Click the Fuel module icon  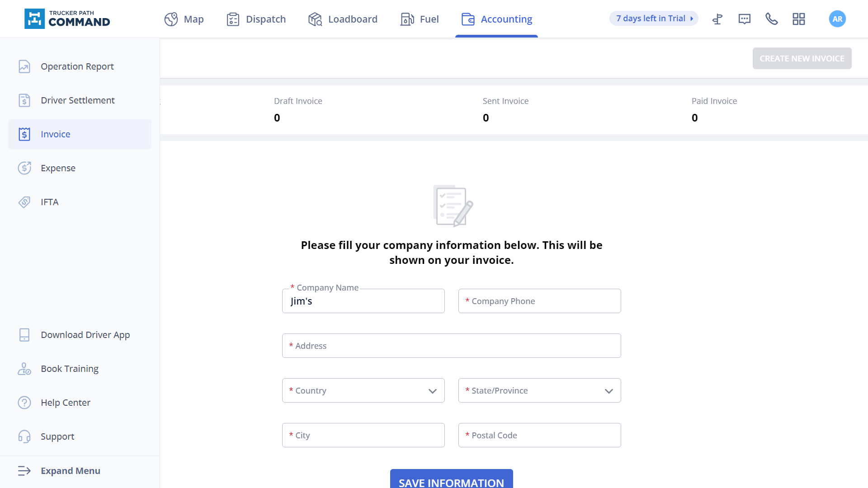(406, 19)
